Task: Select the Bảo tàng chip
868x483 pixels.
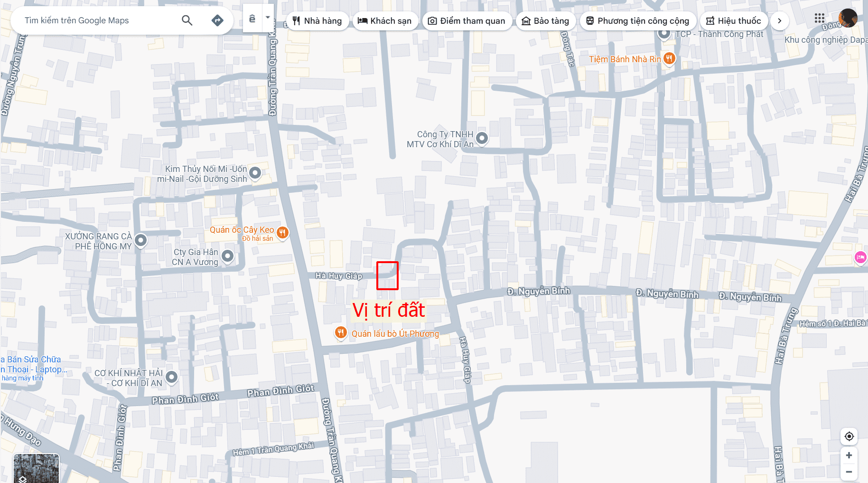Action: 545,21
